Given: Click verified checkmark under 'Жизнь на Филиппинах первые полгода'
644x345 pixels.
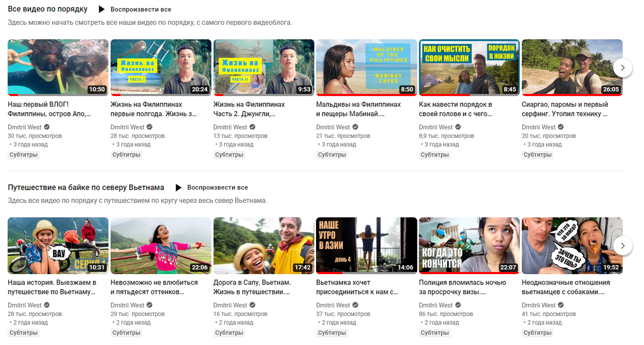Looking at the screenshot, I should [x=150, y=127].
